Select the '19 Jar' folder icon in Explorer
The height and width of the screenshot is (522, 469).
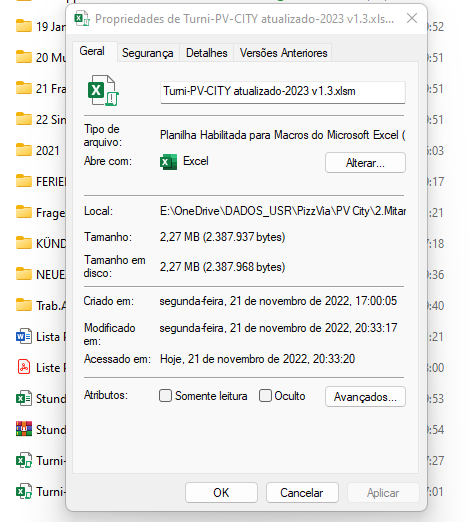24,26
